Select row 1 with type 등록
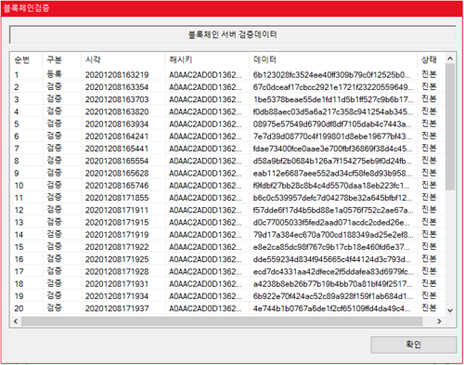The height and width of the screenshot is (365, 464). [x=228, y=75]
